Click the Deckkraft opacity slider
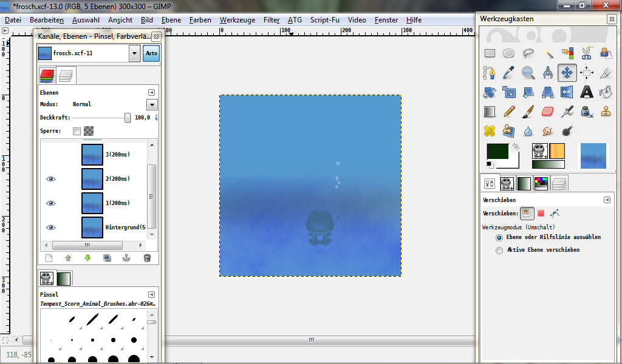The image size is (622, 364). (102, 118)
